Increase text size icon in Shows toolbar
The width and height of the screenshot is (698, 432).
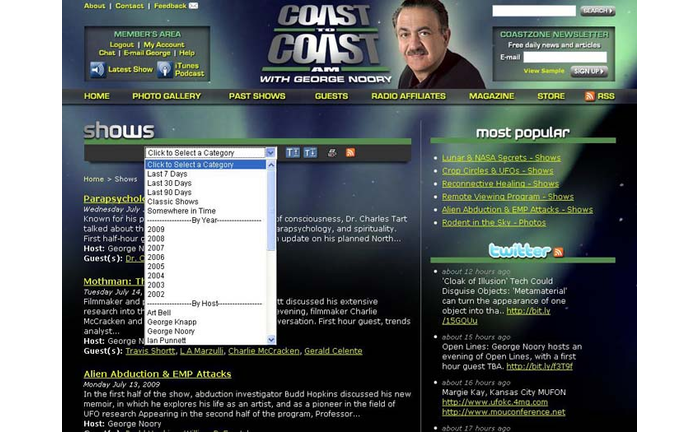[292, 153]
